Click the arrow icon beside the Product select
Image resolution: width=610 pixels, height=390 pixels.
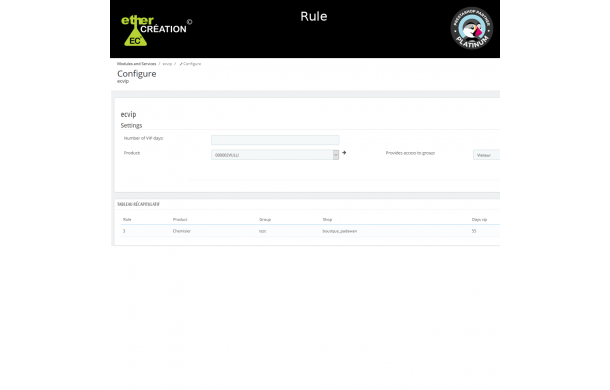coord(344,153)
